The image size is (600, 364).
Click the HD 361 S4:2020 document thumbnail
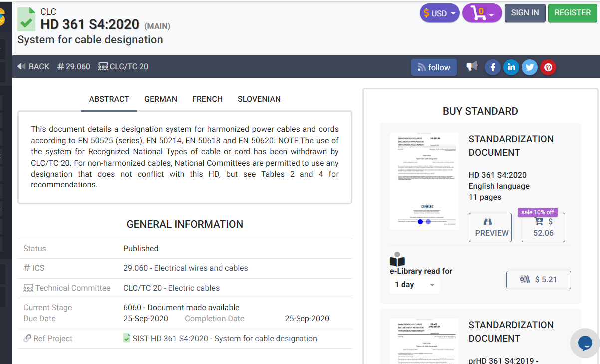[x=424, y=181]
